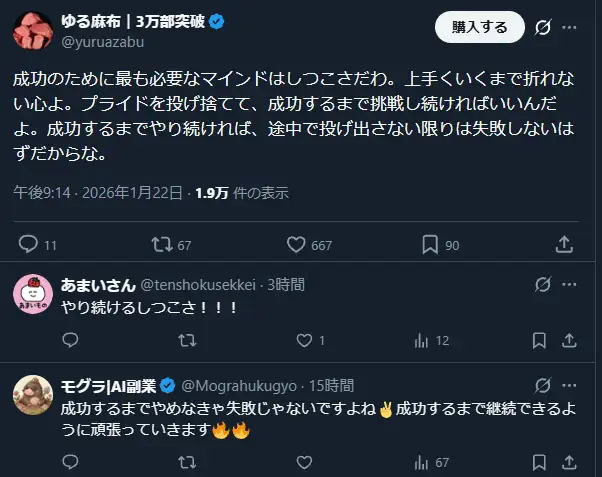
Task: Open the Grok icon on the main post
Action: coord(543,28)
